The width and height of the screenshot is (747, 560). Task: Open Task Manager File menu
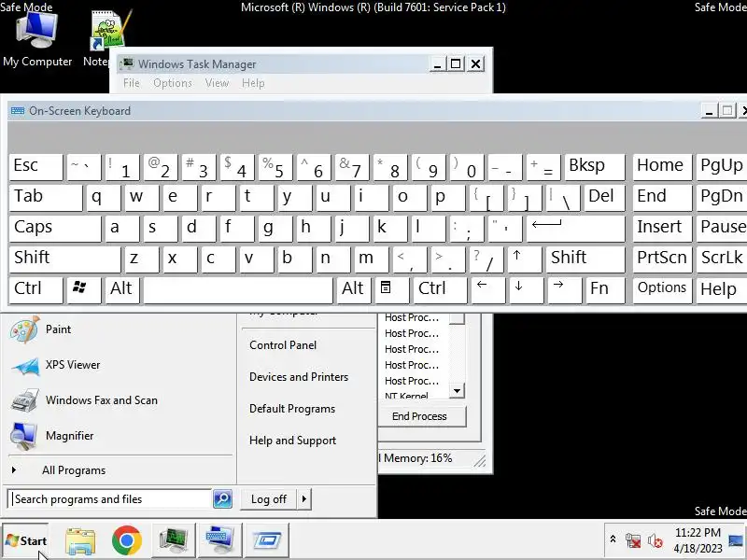tap(132, 83)
